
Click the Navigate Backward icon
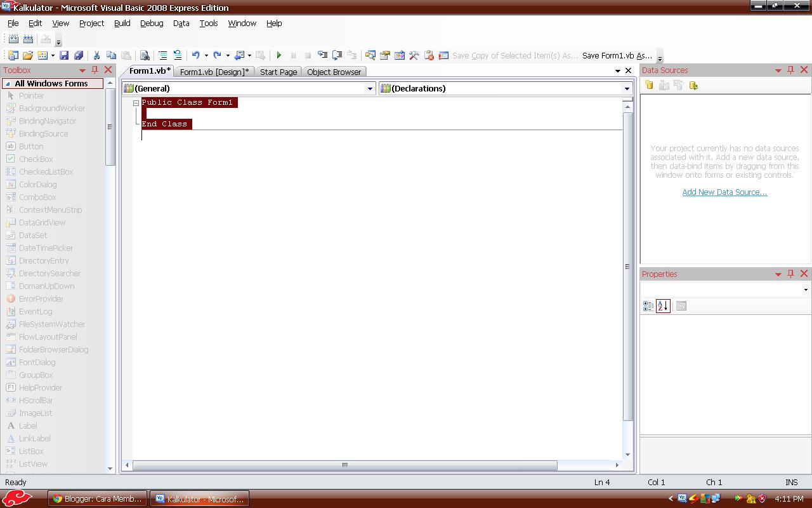(x=239, y=55)
